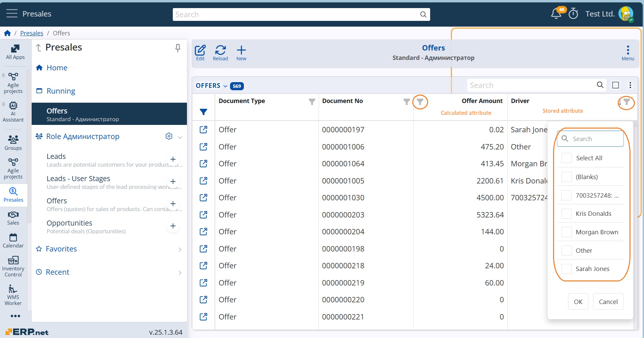644x338 pixels.
Task: Open Running in Presales menu
Action: pyautogui.click(x=61, y=91)
